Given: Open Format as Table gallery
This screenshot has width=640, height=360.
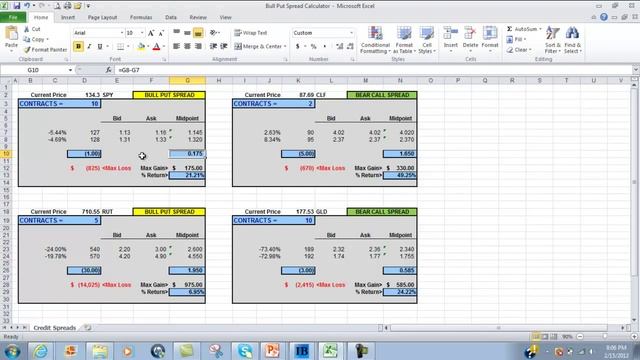Looking at the screenshot, I should point(404,40).
